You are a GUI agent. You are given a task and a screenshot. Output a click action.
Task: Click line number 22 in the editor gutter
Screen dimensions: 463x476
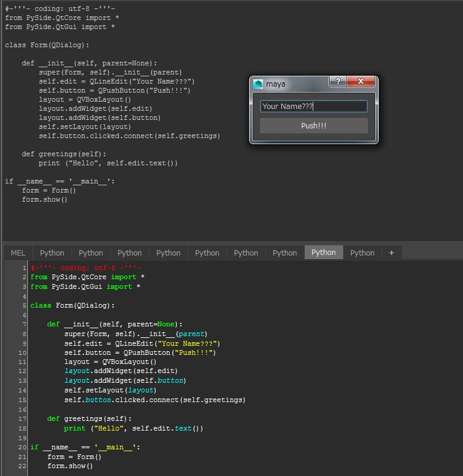pos(22,466)
